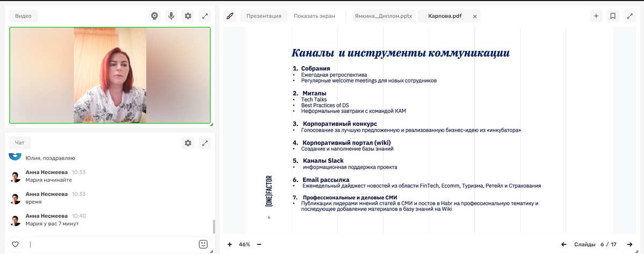Click message 'Мария начинайте'
Image resolution: width=644 pixels, height=254 pixels.
[49, 180]
